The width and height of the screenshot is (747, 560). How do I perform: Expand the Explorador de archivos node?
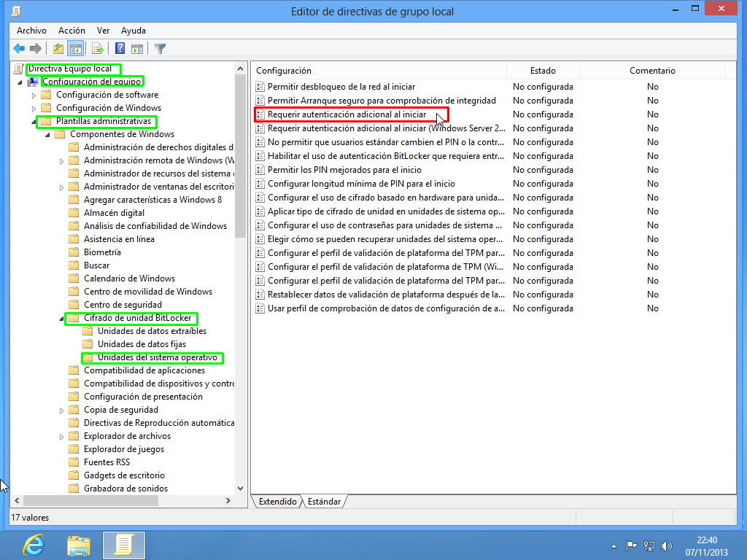tap(61, 435)
